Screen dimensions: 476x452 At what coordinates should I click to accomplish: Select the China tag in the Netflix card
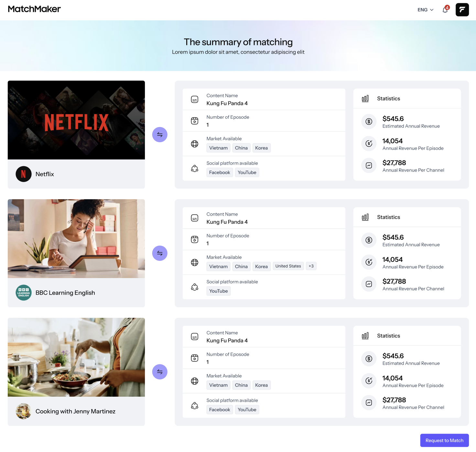point(241,148)
